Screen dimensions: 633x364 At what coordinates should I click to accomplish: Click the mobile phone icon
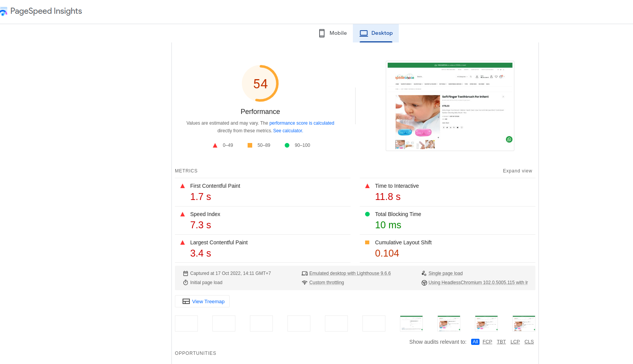click(x=322, y=33)
